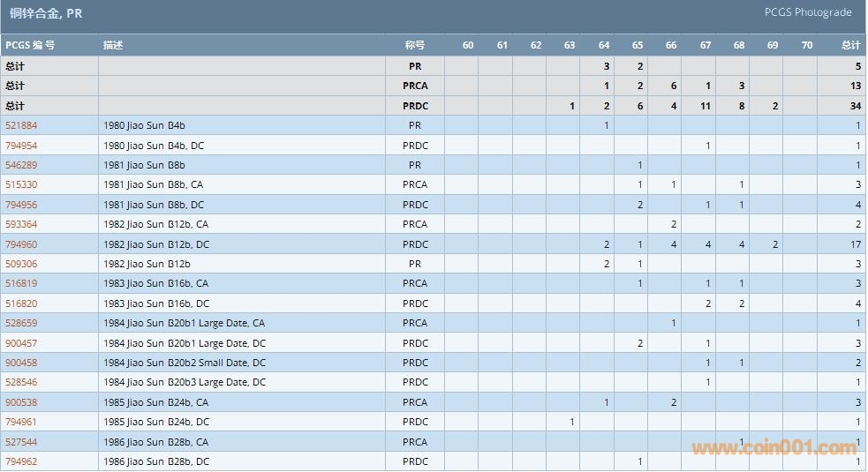Image resolution: width=868 pixels, height=472 pixels.
Task: Click PCGS number 794962 link
Action: tap(21, 461)
